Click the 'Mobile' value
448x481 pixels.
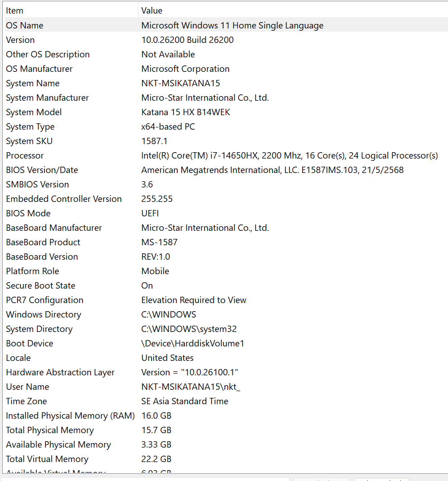pos(155,271)
